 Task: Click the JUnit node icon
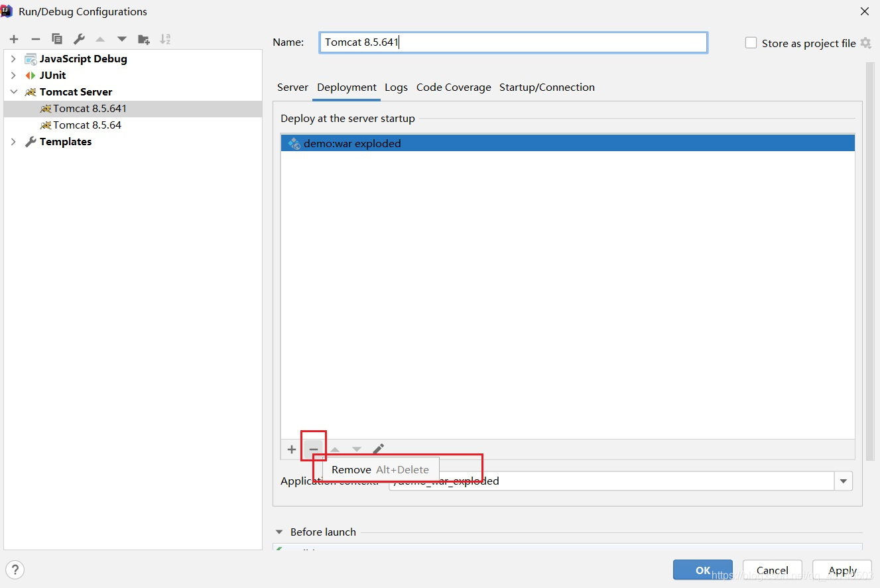[x=31, y=76]
